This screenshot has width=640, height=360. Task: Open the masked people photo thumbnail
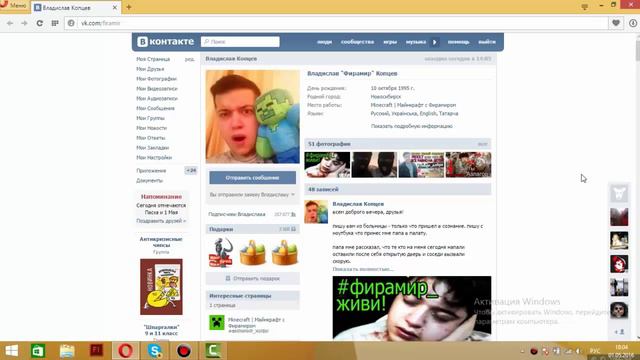click(x=374, y=165)
